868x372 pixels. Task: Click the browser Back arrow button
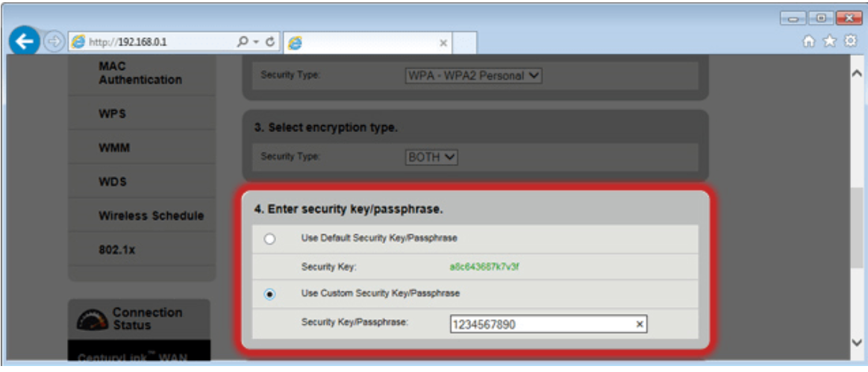point(25,42)
